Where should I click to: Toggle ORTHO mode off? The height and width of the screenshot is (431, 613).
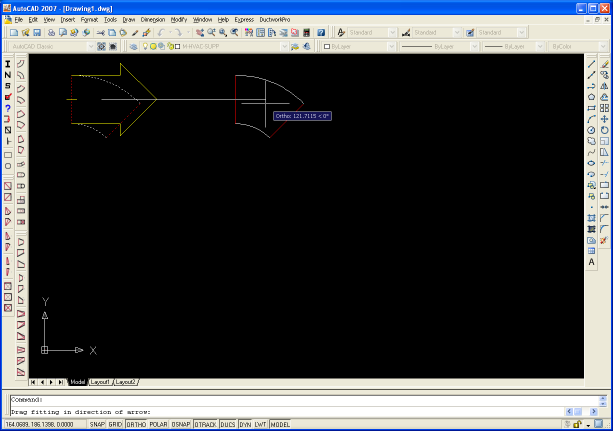136,424
